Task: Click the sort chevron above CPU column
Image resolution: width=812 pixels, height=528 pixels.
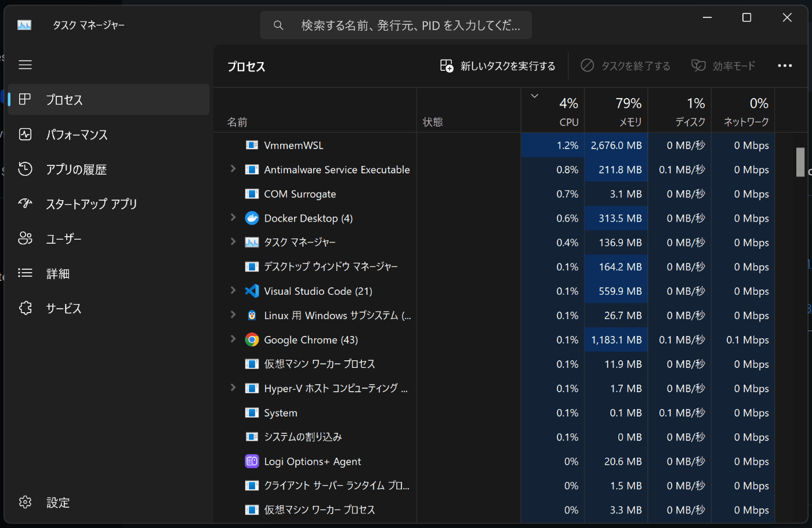Action: coord(535,96)
